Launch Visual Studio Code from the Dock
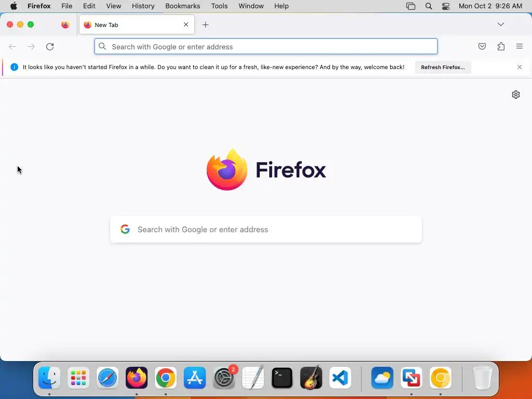 coord(340,378)
